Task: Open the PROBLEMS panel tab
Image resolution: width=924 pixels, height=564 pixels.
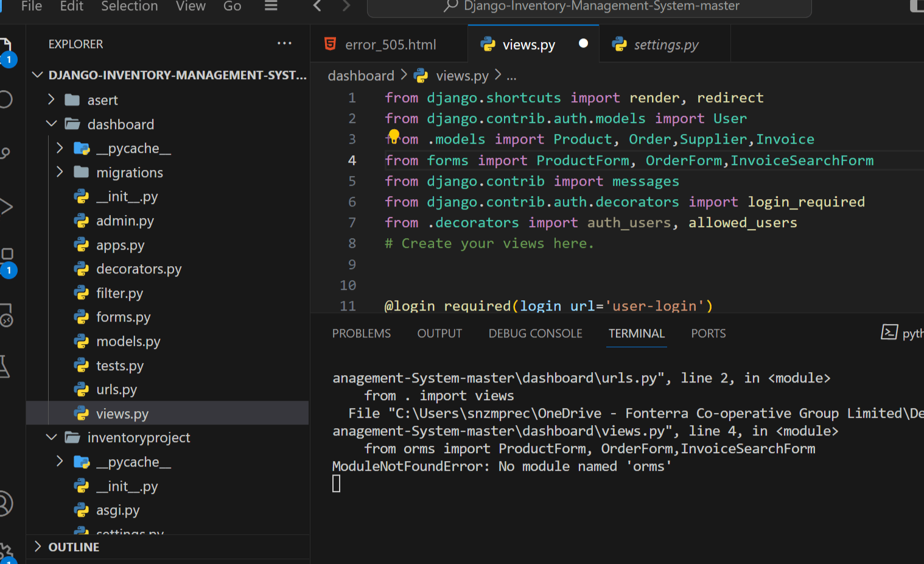Action: coord(361,333)
